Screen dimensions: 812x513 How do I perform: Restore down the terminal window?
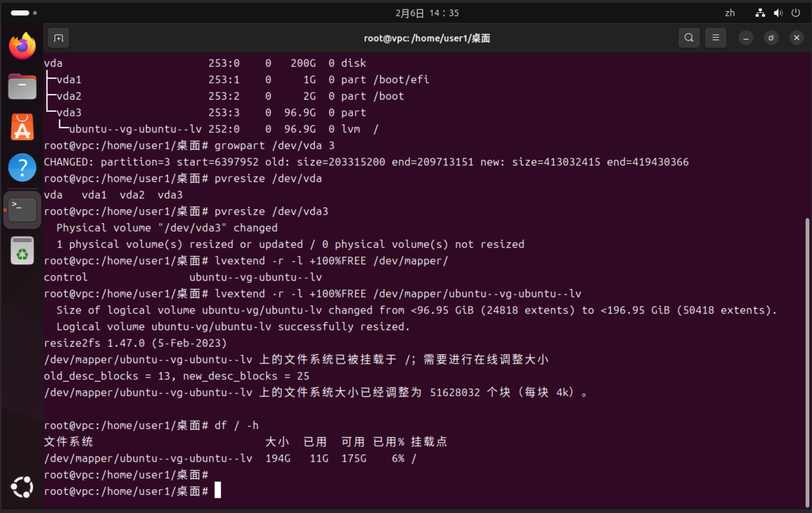point(771,38)
